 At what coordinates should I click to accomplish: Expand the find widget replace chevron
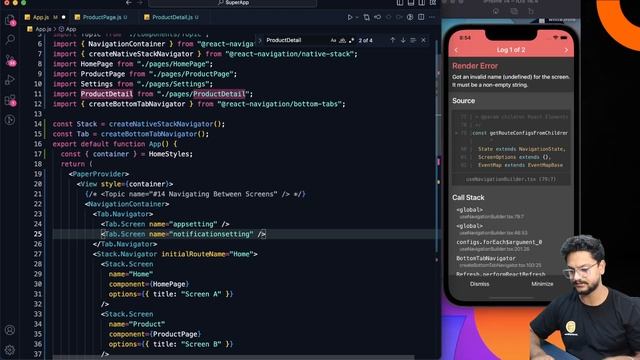(260, 40)
